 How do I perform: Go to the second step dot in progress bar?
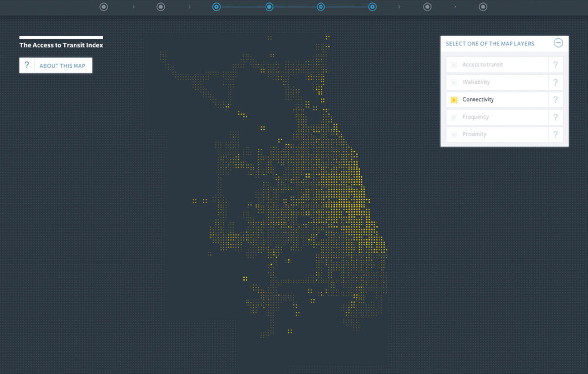pos(160,7)
